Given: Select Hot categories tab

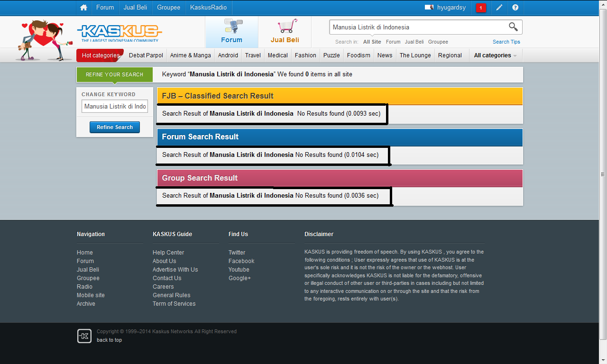Looking at the screenshot, I should pyautogui.click(x=100, y=55).
